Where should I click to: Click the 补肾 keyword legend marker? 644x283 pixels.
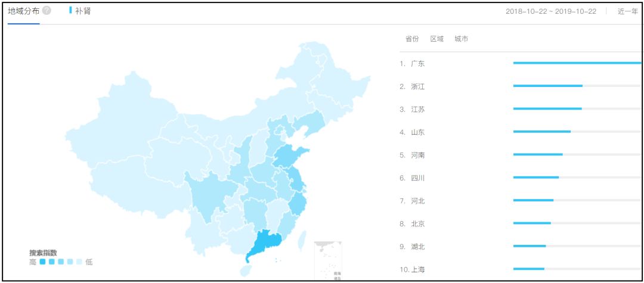coord(70,10)
